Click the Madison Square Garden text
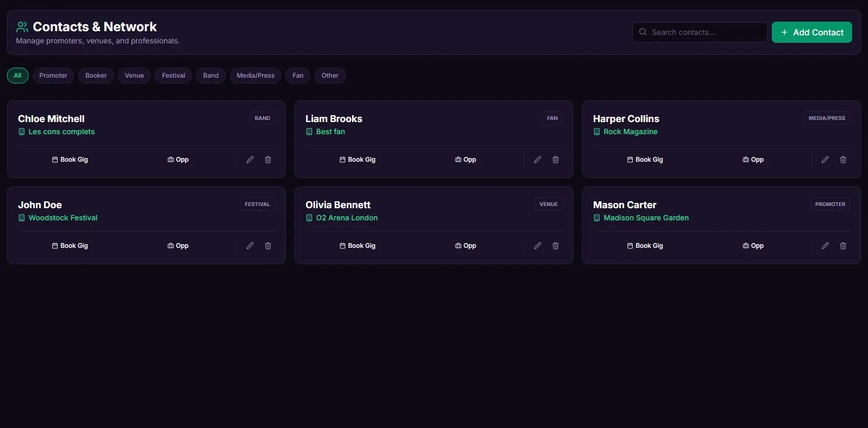Image resolution: width=868 pixels, height=428 pixels. pos(646,218)
